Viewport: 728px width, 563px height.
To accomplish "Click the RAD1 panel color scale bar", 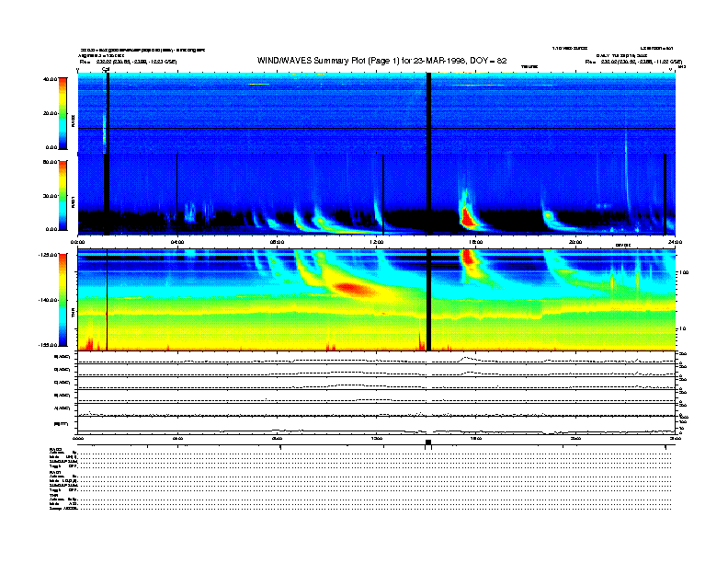I will point(63,195).
